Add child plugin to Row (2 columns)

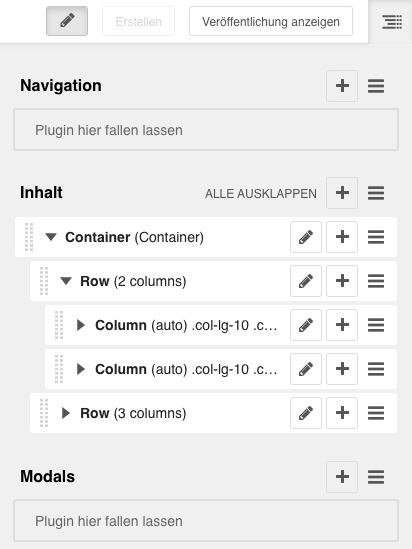tap(342, 281)
